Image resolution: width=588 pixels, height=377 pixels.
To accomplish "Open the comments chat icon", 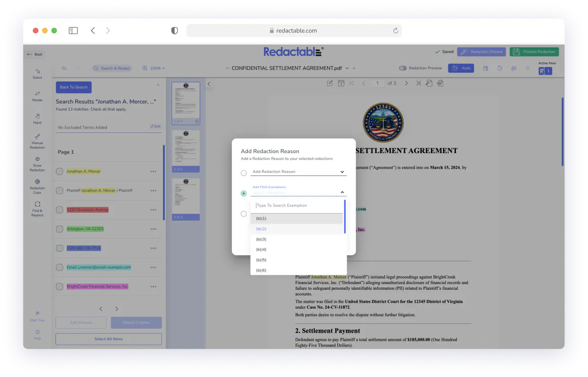I will (514, 68).
